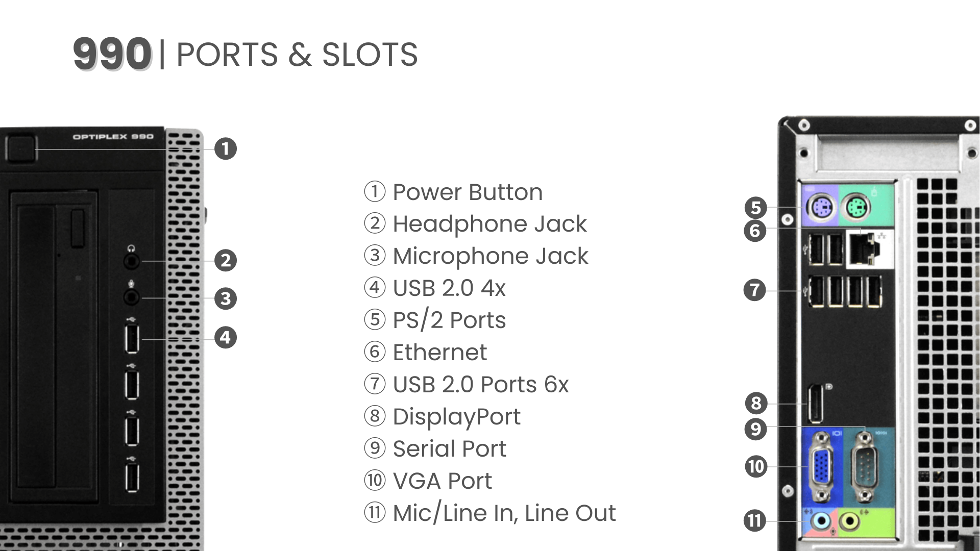The width and height of the screenshot is (980, 551).
Task: Click the "Power Button" legend text
Action: pos(467,192)
